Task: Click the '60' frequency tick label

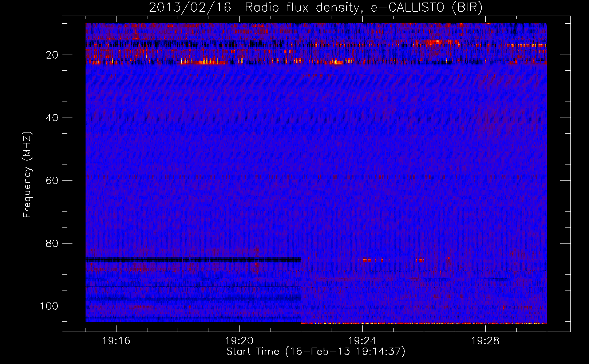Action: point(52,181)
